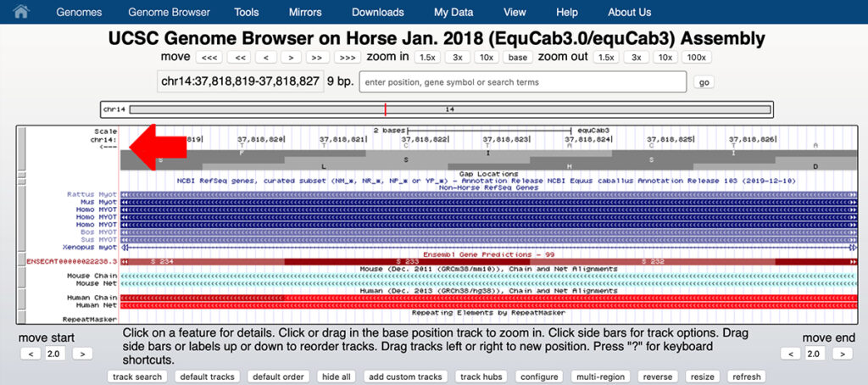Click the Mouse Net track label
868x385 pixels.
click(97, 283)
